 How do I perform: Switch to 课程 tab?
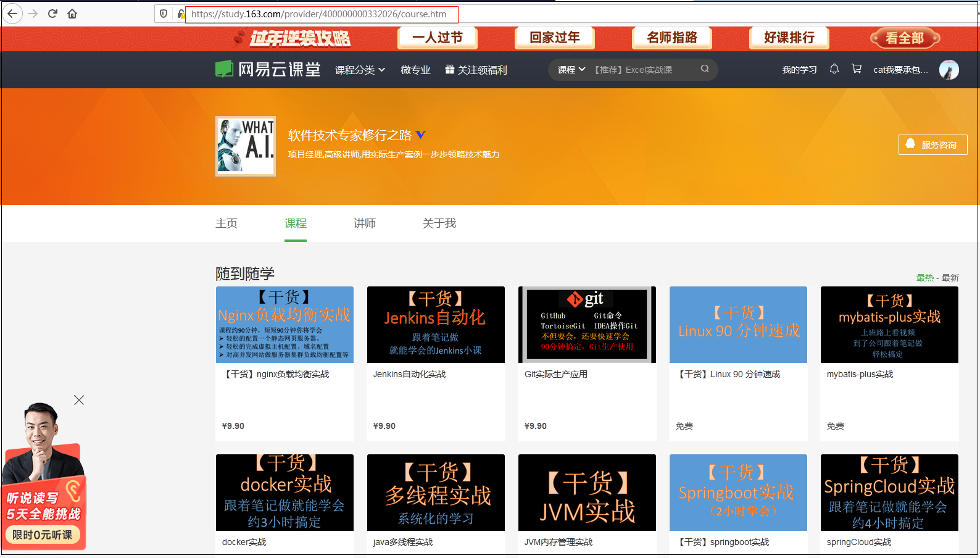pyautogui.click(x=296, y=223)
